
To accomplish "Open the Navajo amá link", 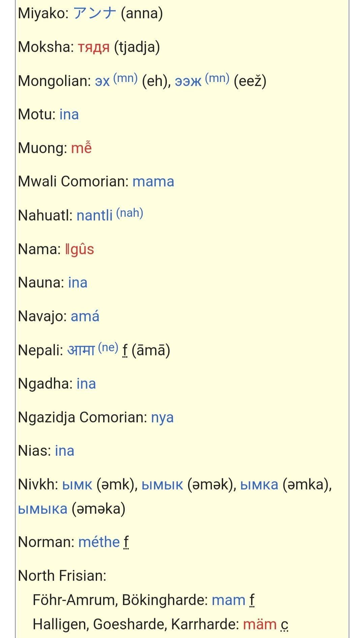I will point(85,316).
